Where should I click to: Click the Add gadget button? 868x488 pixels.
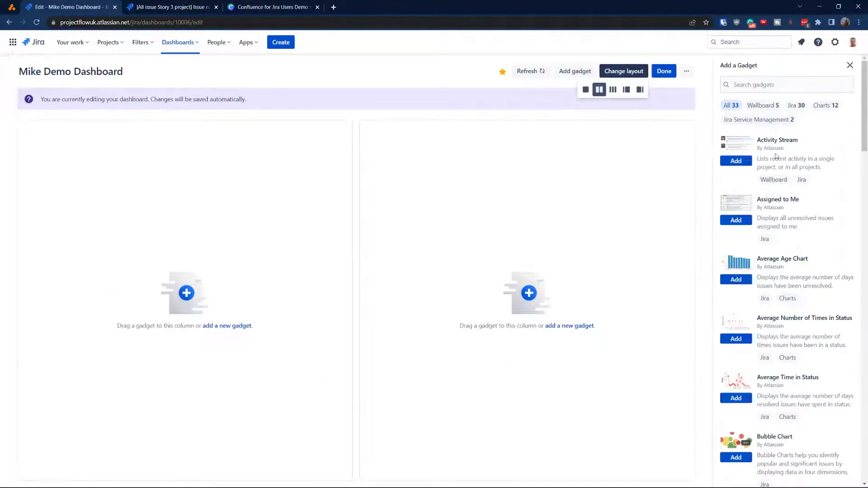coord(575,71)
